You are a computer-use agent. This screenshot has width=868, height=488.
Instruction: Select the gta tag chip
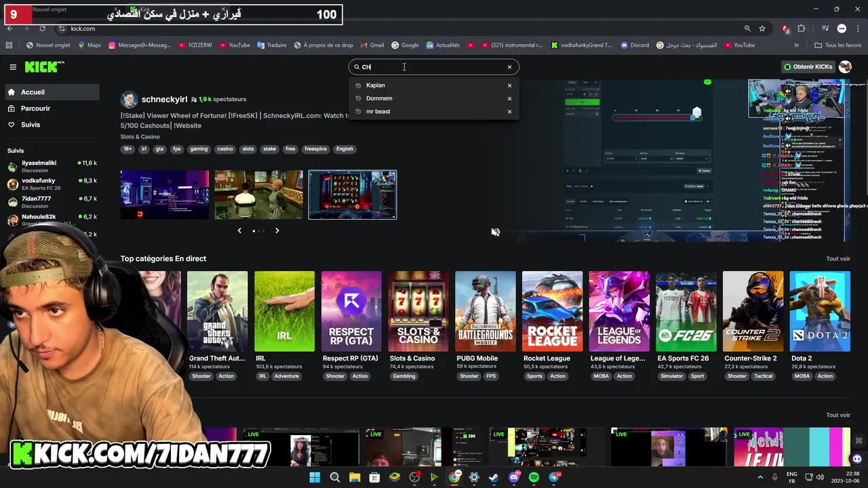pos(159,149)
